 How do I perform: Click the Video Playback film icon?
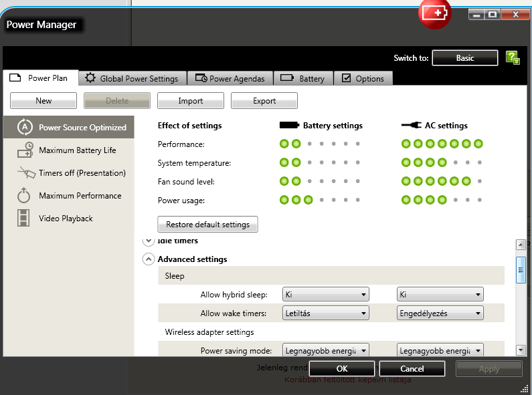coord(23,218)
